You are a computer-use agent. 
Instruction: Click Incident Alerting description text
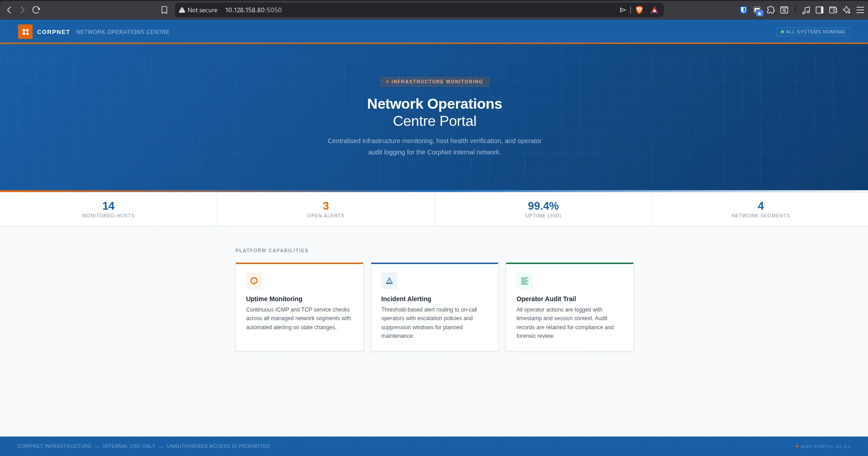429,323
